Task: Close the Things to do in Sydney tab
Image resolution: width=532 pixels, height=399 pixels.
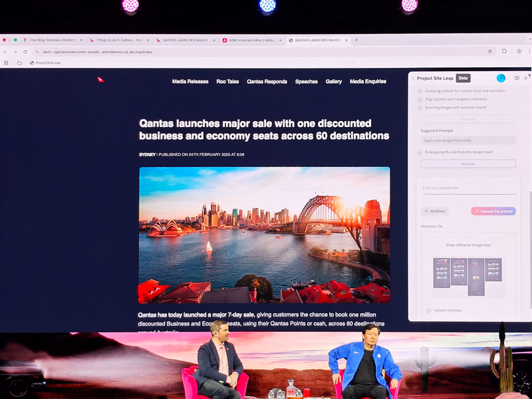Action: [148, 40]
